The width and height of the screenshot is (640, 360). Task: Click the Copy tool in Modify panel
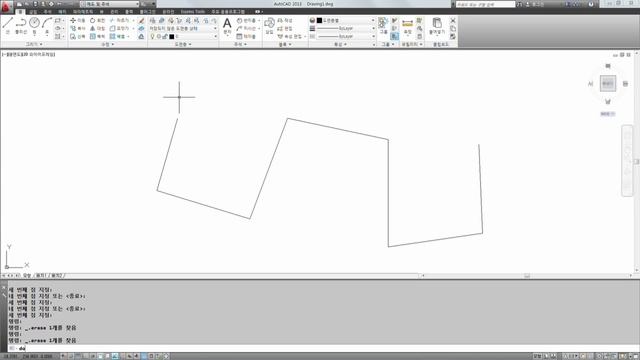pyautogui.click(x=78, y=29)
